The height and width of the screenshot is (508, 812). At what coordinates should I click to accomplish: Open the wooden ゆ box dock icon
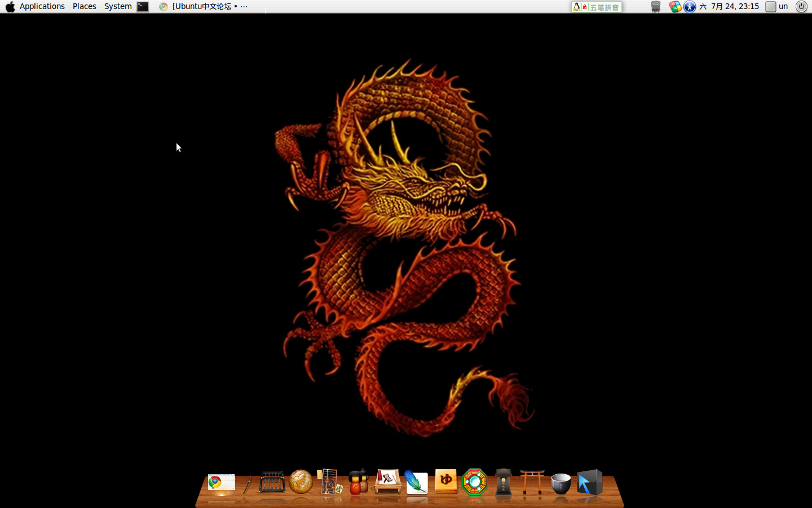click(445, 481)
